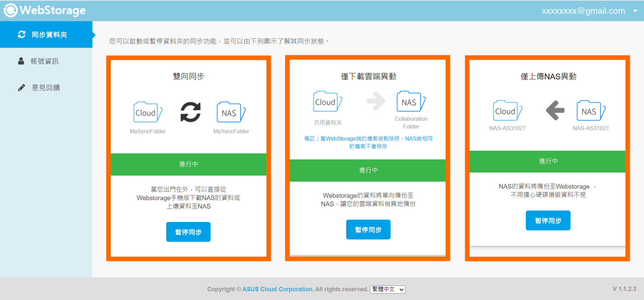The width and height of the screenshot is (644, 300).
Task: Click 進行中 status bar in 僅下載雲端異動 card
Action: tap(368, 170)
